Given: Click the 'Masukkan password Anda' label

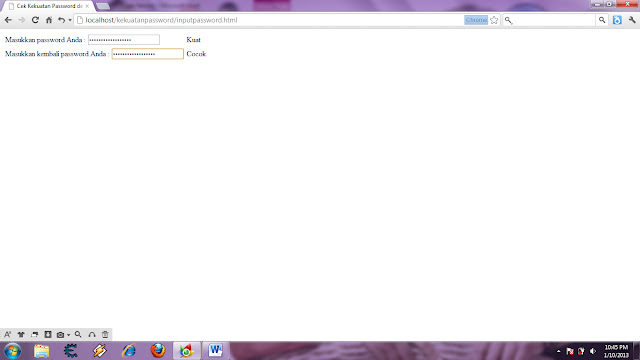Looking at the screenshot, I should click(45, 40).
